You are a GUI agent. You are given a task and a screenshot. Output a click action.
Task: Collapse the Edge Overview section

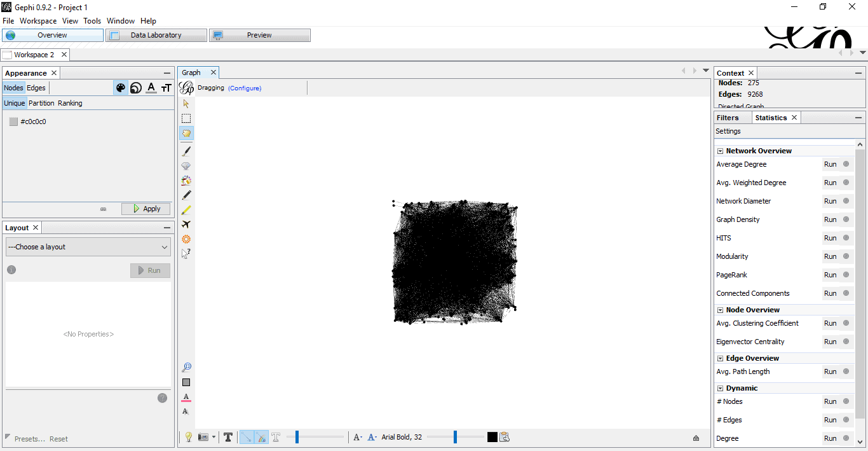(x=721, y=359)
